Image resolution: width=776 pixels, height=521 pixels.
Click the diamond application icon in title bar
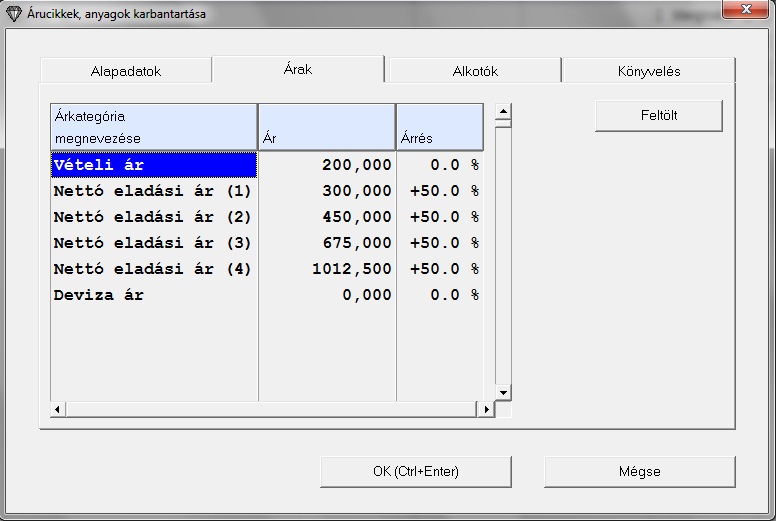13,14
